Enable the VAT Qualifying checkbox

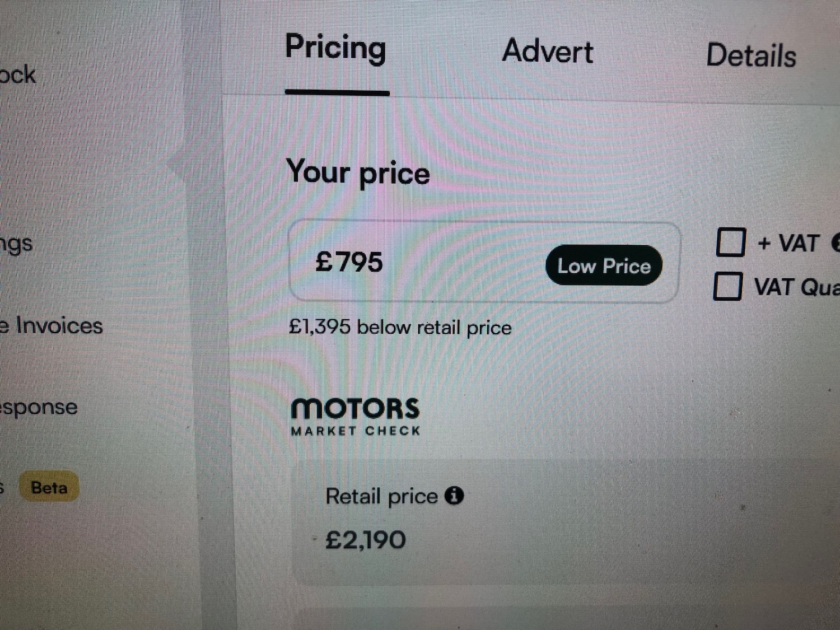728,286
